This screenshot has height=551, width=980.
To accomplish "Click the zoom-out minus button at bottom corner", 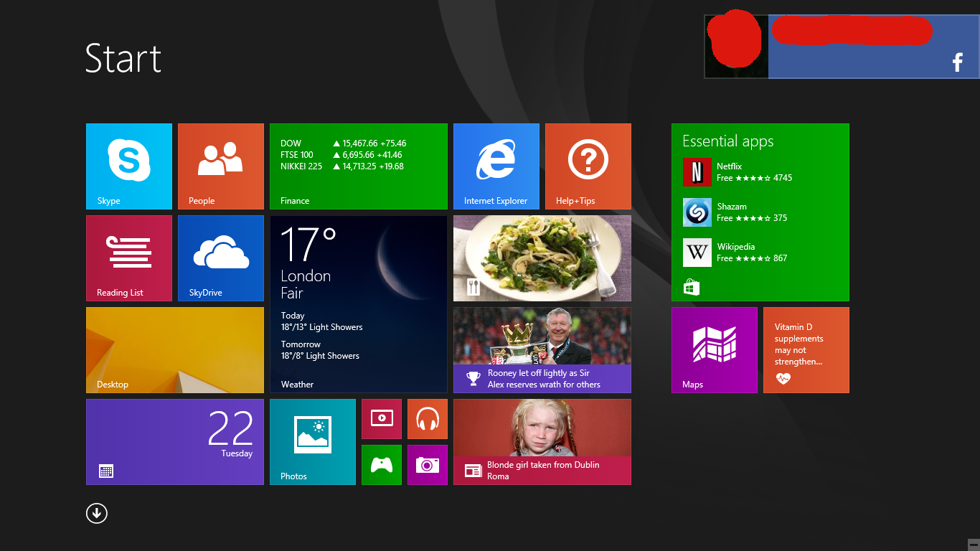I will pos(973,544).
